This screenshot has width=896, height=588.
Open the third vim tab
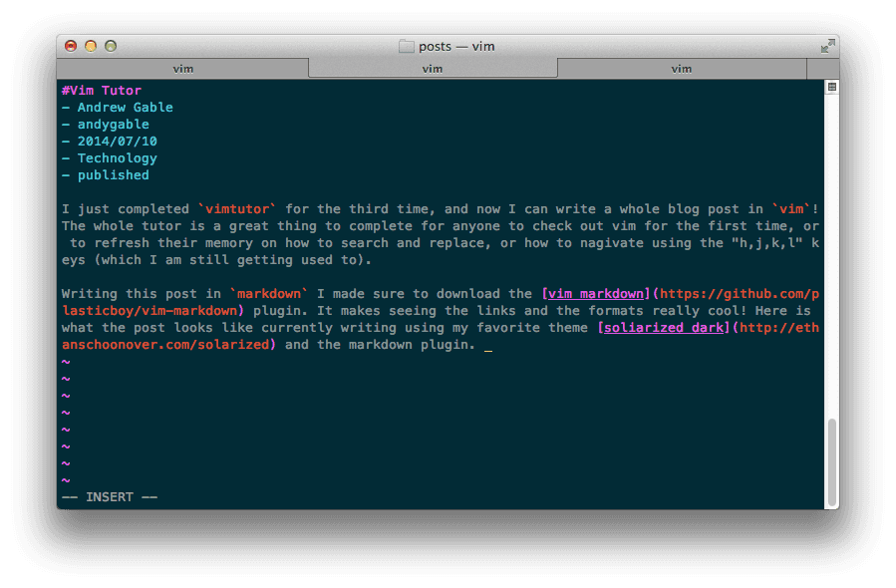[682, 69]
